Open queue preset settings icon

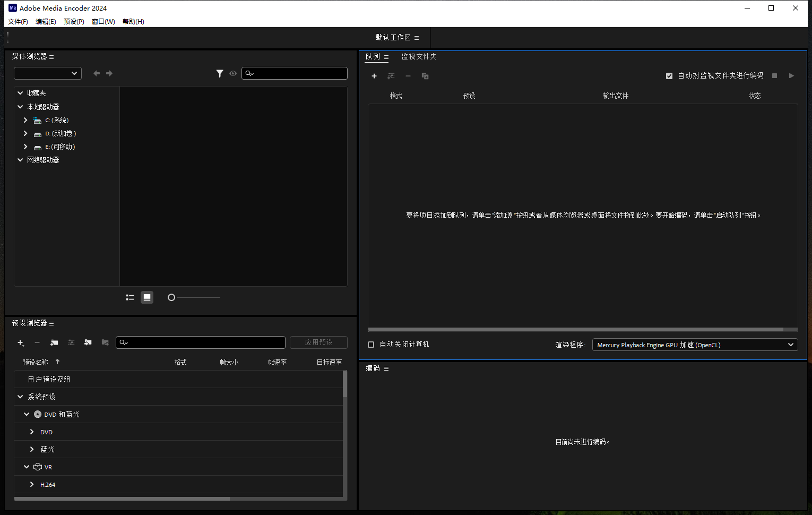coord(391,76)
